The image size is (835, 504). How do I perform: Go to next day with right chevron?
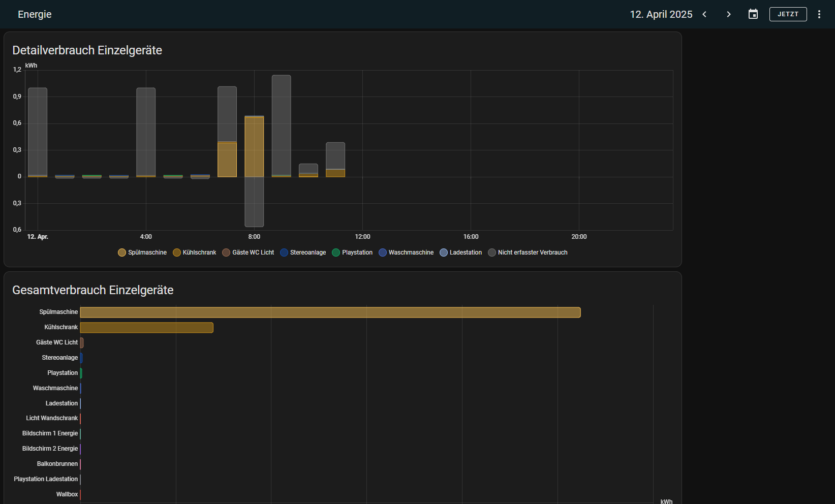point(729,14)
